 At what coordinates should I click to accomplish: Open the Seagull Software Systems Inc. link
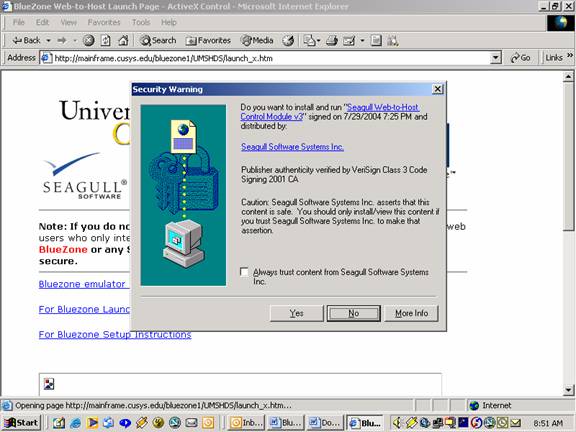point(292,147)
